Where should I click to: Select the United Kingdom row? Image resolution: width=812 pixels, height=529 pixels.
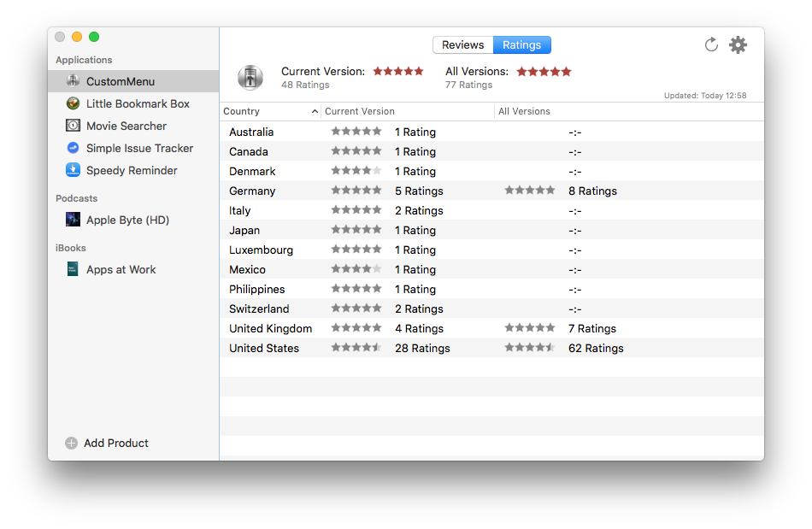tap(492, 329)
